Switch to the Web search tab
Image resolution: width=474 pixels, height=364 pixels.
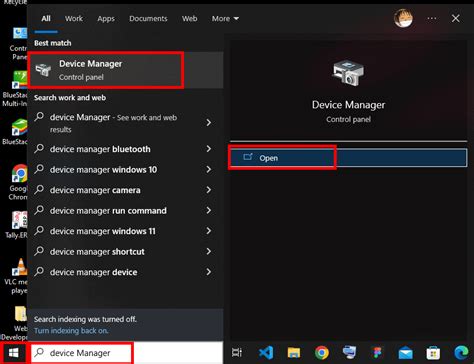pyautogui.click(x=189, y=19)
